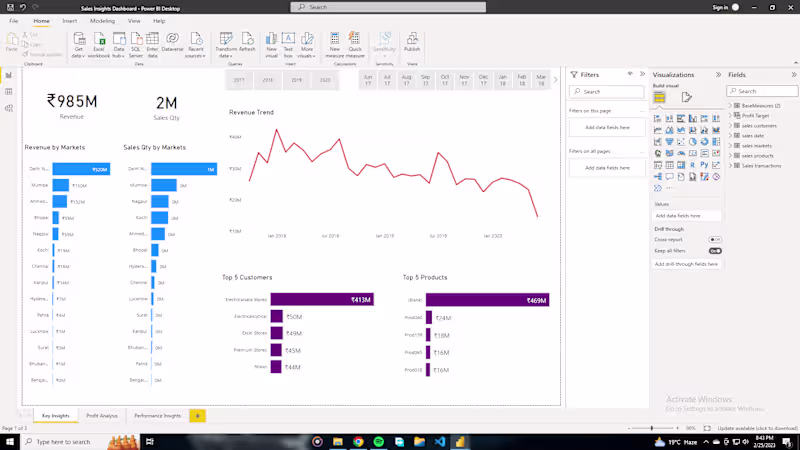
Task: Open the File menu
Action: 14,21
